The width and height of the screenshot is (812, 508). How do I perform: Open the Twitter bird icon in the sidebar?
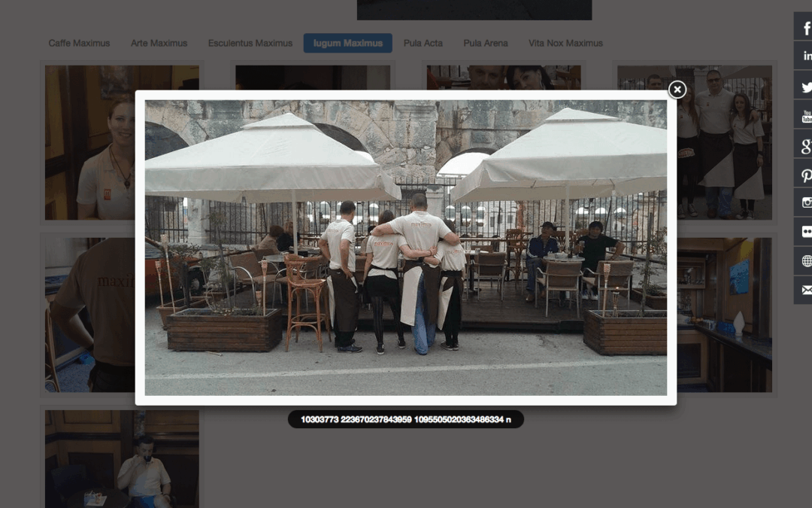tap(803, 86)
